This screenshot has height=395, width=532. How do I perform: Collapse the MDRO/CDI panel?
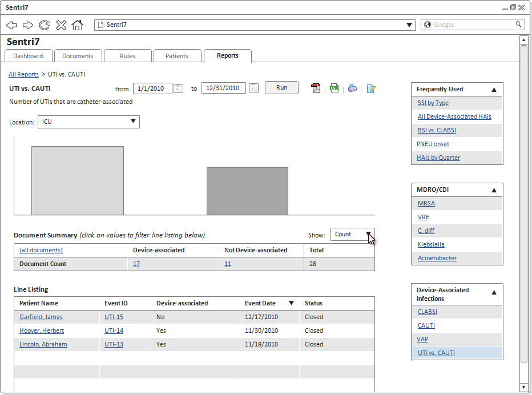point(494,190)
